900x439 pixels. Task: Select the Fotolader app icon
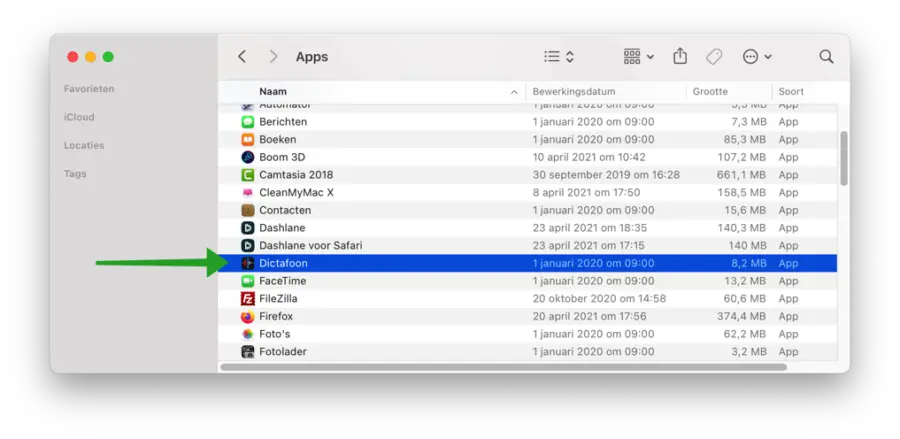coord(247,352)
